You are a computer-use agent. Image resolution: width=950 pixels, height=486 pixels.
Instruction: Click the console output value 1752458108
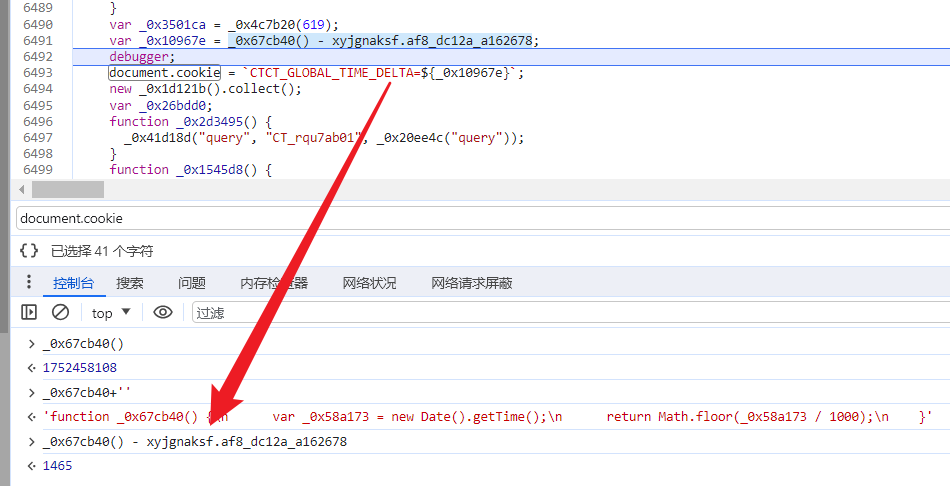click(79, 368)
